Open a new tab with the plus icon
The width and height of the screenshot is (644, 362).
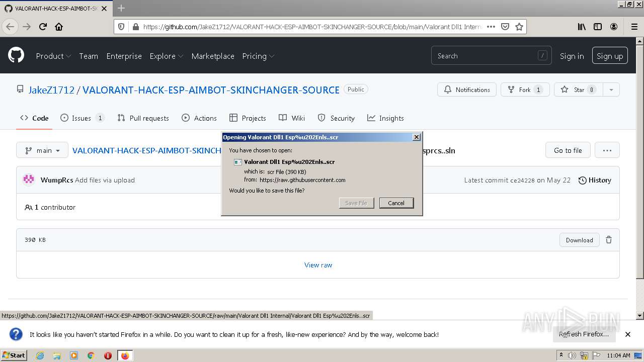[121, 8]
